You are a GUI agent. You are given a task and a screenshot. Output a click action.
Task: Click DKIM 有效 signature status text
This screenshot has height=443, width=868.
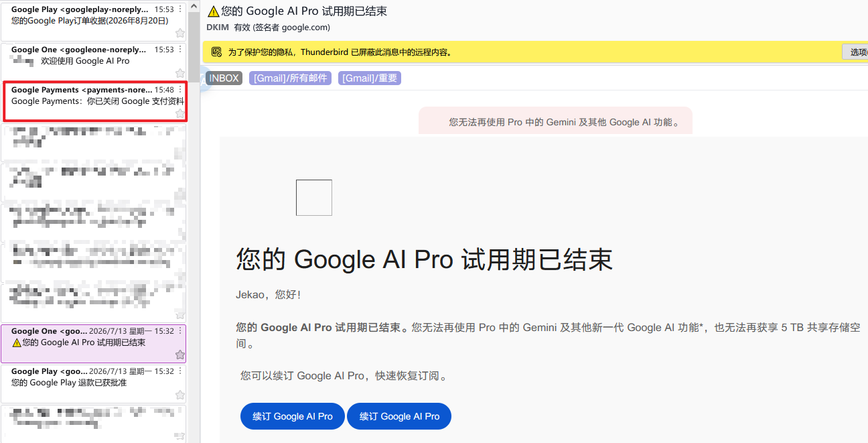pos(269,27)
